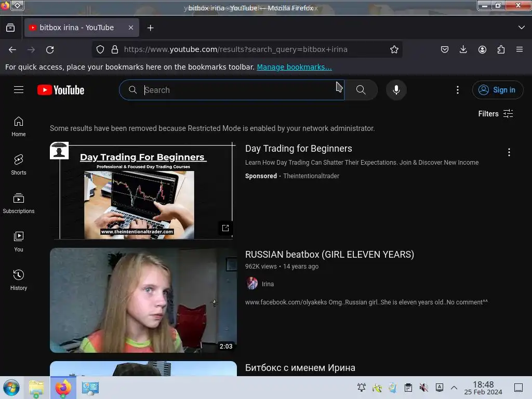Viewport: 532px width, 399px height.
Task: Open History from sidebar
Action: coord(19,280)
